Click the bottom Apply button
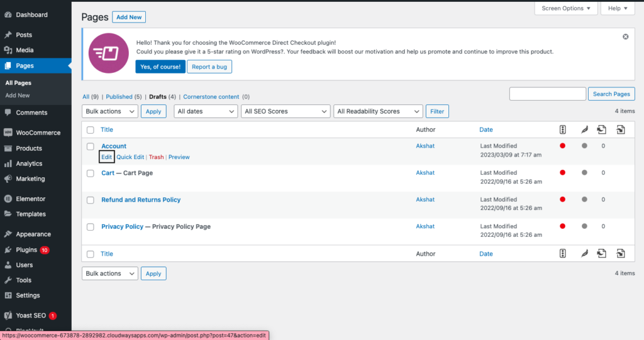This screenshot has width=644, height=340. click(153, 273)
